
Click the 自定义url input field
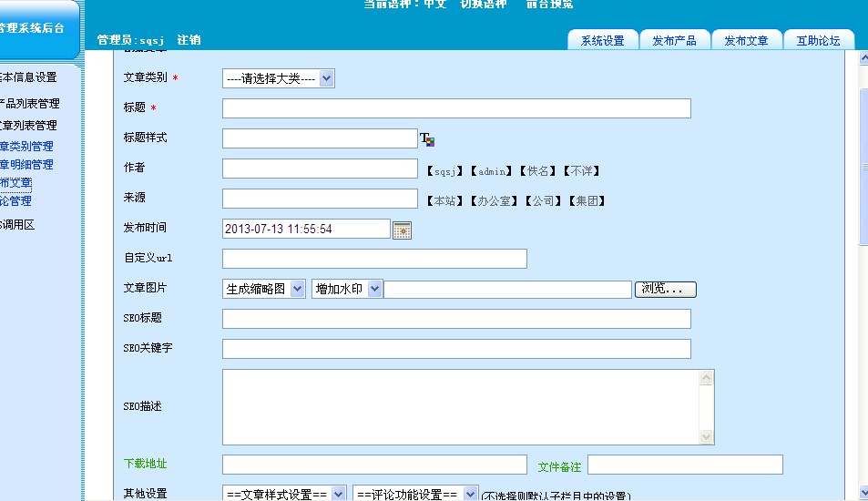(x=374, y=259)
